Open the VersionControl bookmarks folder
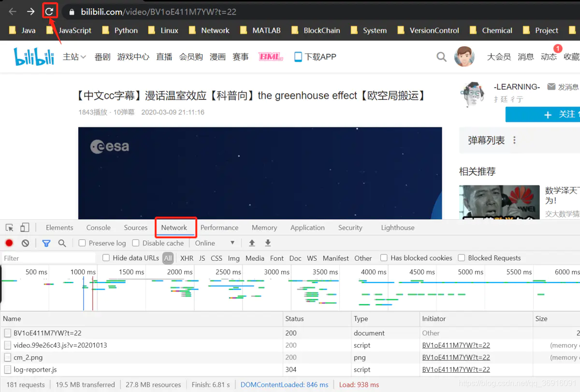580x392 pixels. tap(428, 30)
